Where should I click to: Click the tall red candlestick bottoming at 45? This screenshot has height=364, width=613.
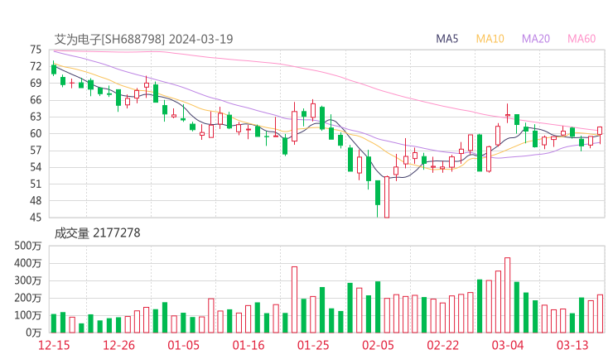pos(387,197)
